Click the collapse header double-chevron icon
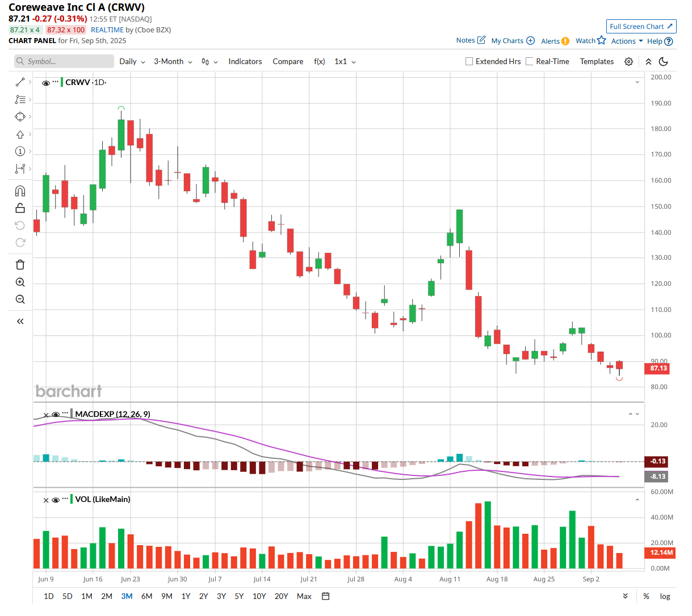Screen dimensions: 692x616 point(648,61)
